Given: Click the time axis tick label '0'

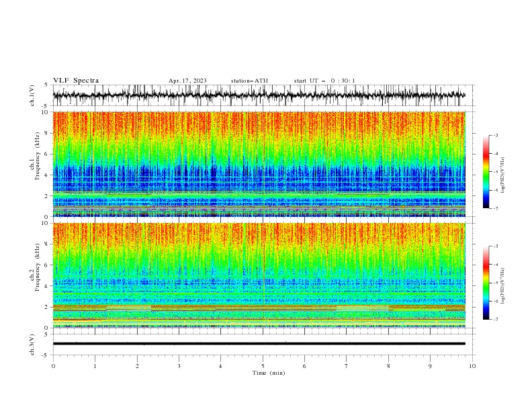Looking at the screenshot, I should tap(53, 366).
